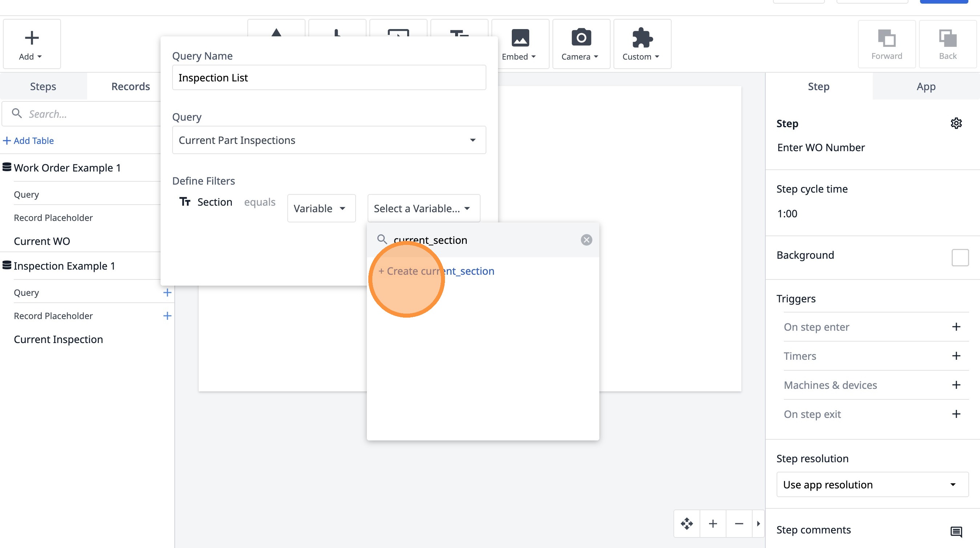The height and width of the screenshot is (548, 980).
Task: Click the fit-to-screen move icon
Action: pos(686,524)
